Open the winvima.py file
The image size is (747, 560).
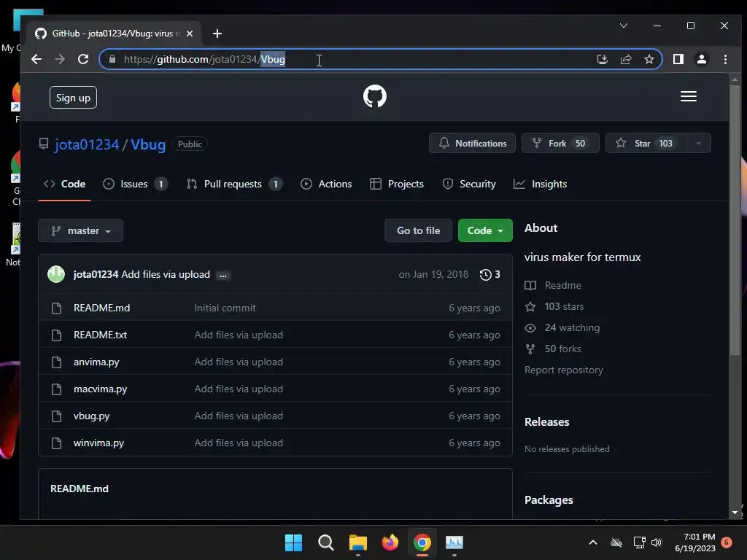pyautogui.click(x=98, y=443)
